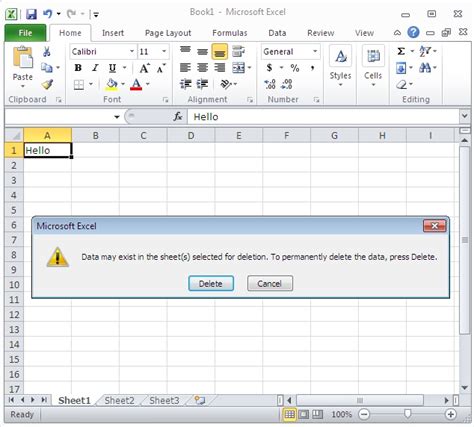Click the Zoom In plus button
The image size is (474, 427).
coord(451,414)
